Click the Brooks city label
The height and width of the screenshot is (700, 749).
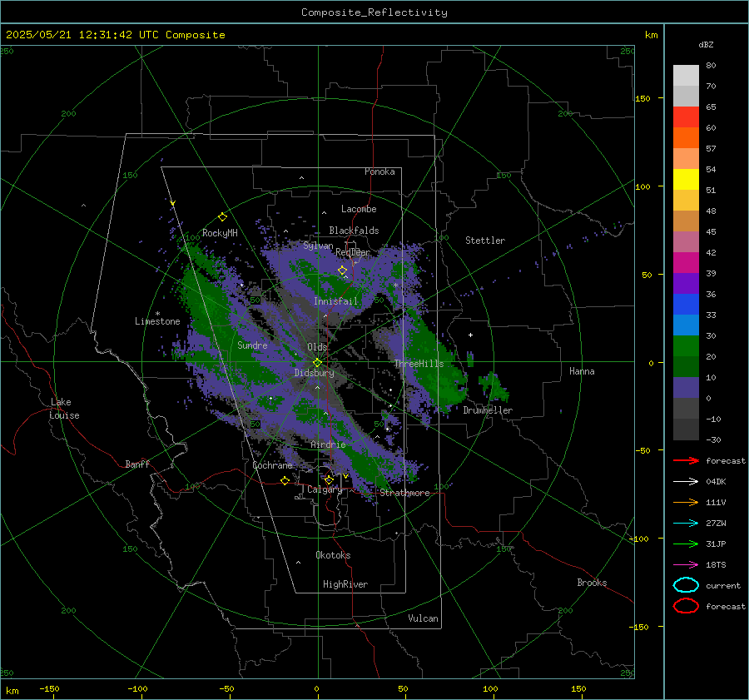[x=592, y=583]
